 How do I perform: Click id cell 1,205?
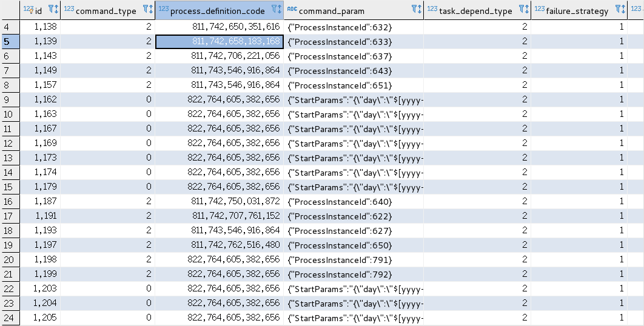click(40, 318)
